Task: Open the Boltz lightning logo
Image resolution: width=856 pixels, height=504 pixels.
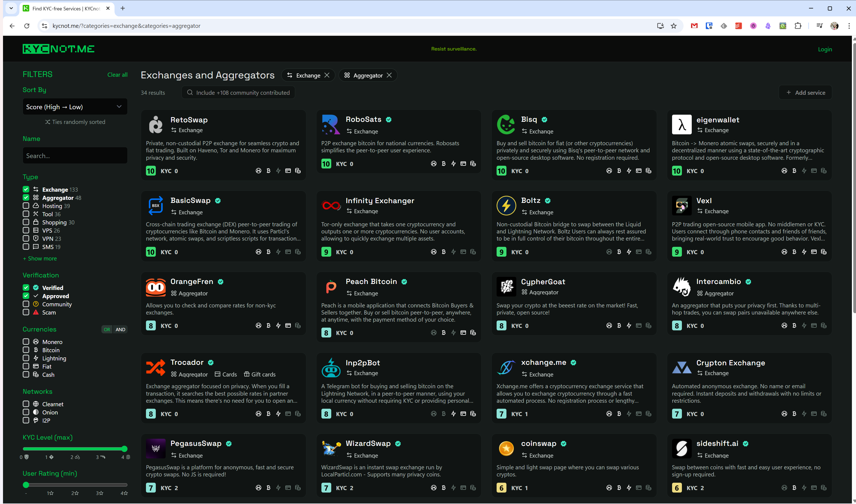Action: coord(506,206)
